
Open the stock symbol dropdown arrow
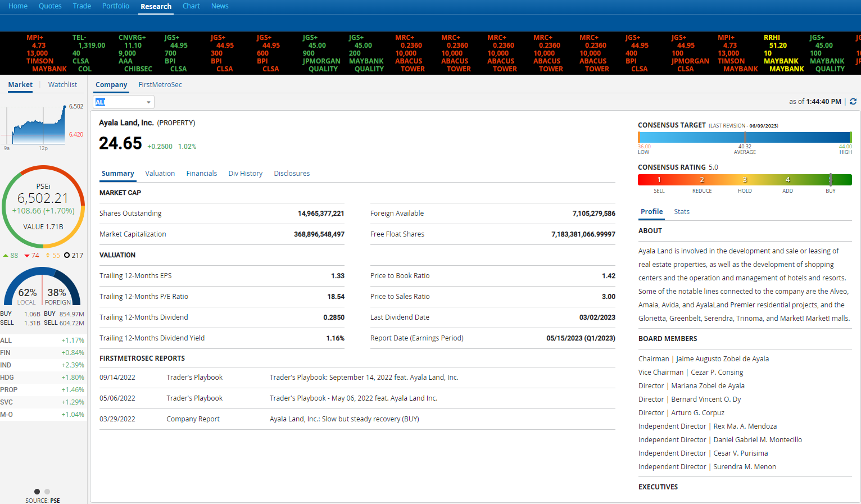pos(148,102)
